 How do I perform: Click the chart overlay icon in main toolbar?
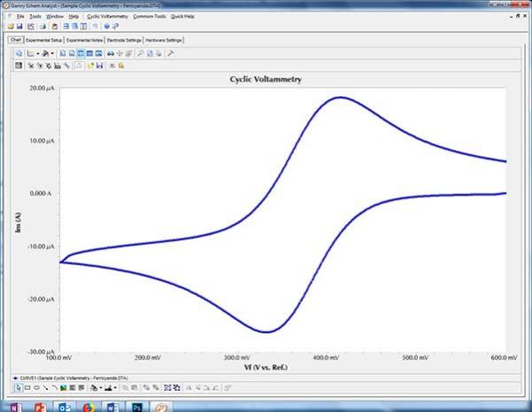tap(31, 27)
